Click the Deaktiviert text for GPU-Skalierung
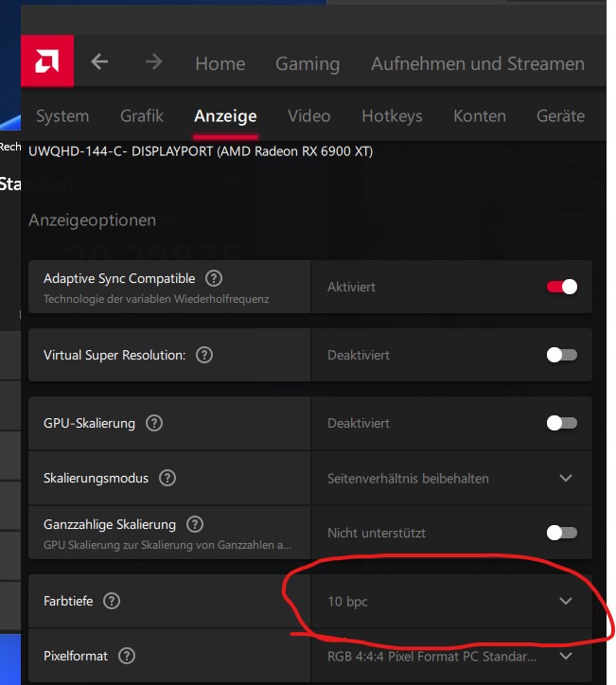616x685 pixels. 359,423
